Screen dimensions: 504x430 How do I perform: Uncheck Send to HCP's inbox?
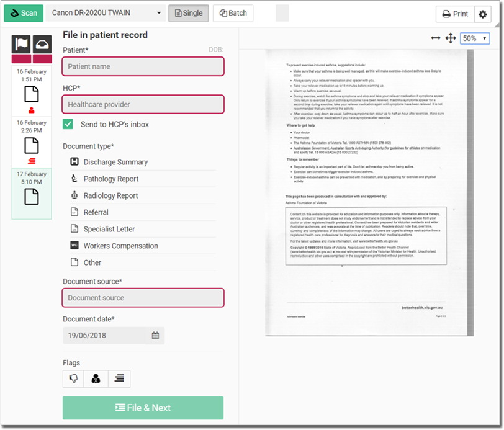[x=68, y=124]
